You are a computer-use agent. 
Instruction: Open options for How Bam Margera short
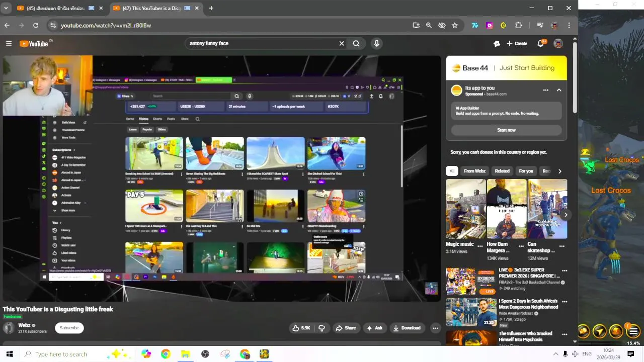[521, 246]
